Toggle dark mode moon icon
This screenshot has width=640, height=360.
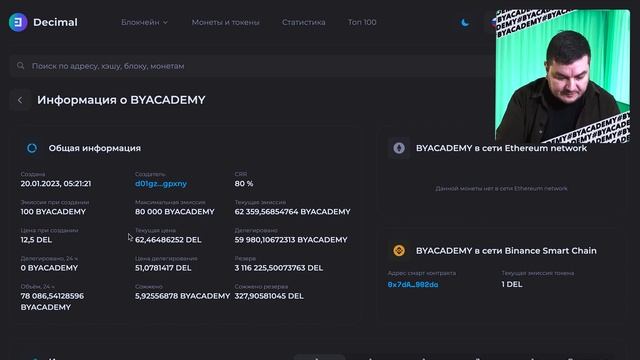pos(465,22)
